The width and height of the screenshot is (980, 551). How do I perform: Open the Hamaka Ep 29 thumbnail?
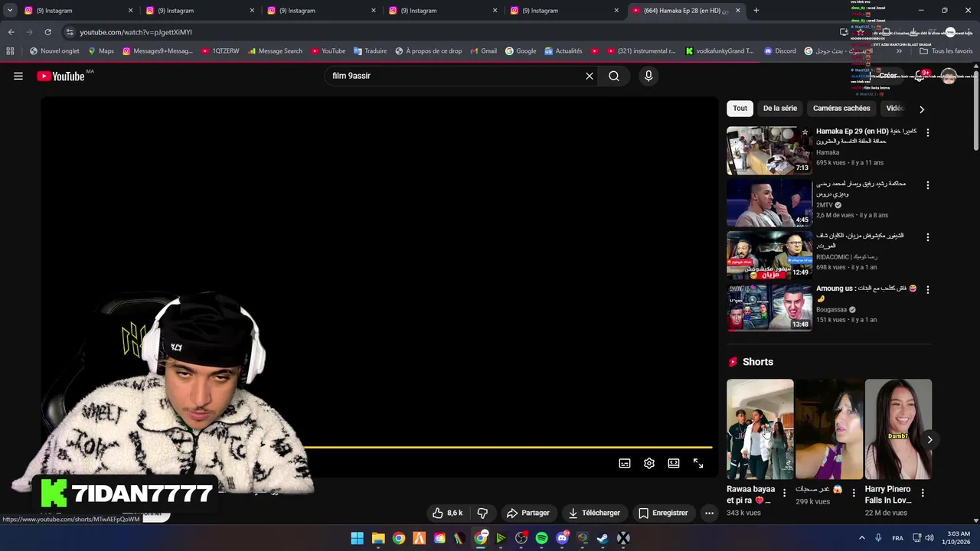click(769, 150)
